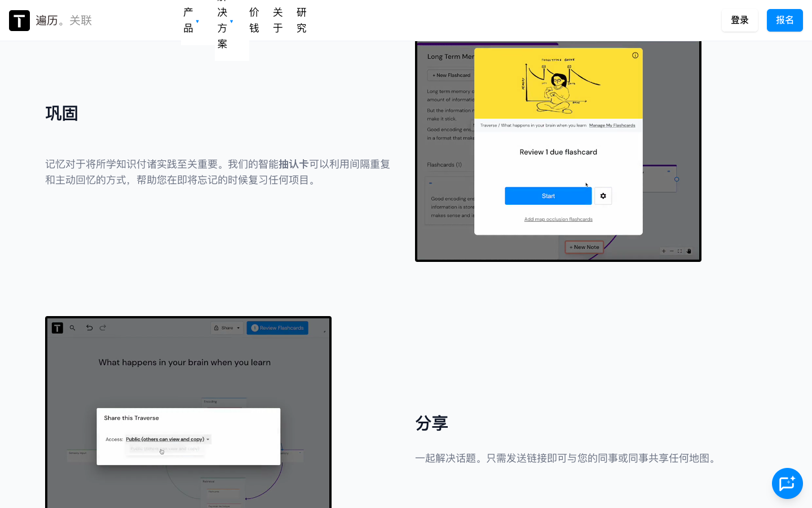Click the 登录 login button
This screenshot has height=508, width=812.
[739, 20]
